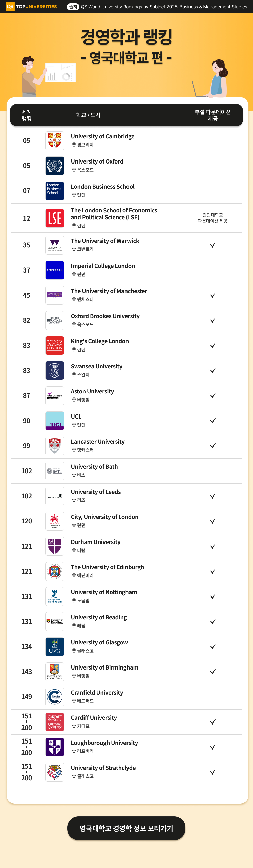Screen dimensions: 253x868
Task: Click the location pin under University of Oxford
Action: click(x=74, y=170)
